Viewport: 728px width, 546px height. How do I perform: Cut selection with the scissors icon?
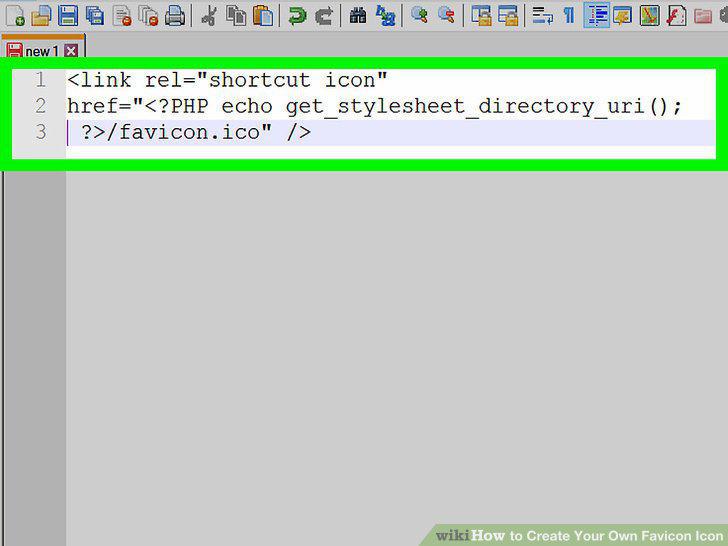click(209, 15)
